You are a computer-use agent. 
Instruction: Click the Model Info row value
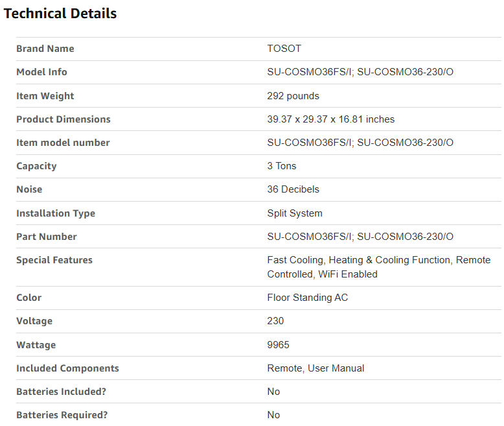360,72
